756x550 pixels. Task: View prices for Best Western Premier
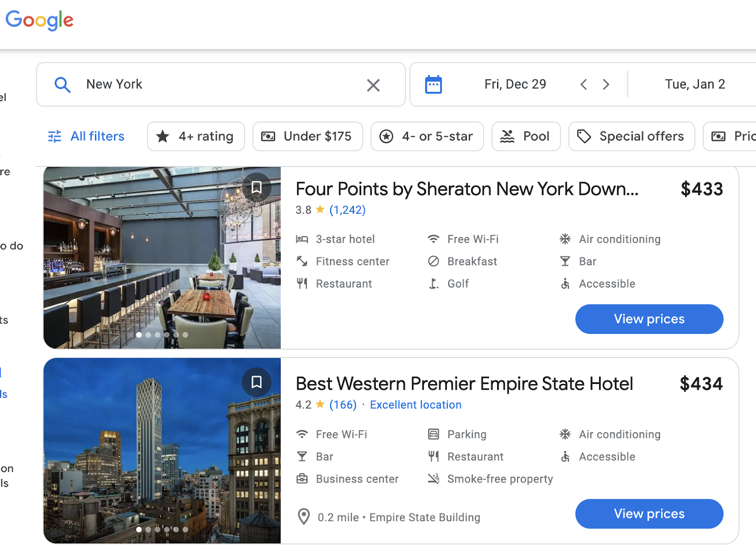pos(649,514)
